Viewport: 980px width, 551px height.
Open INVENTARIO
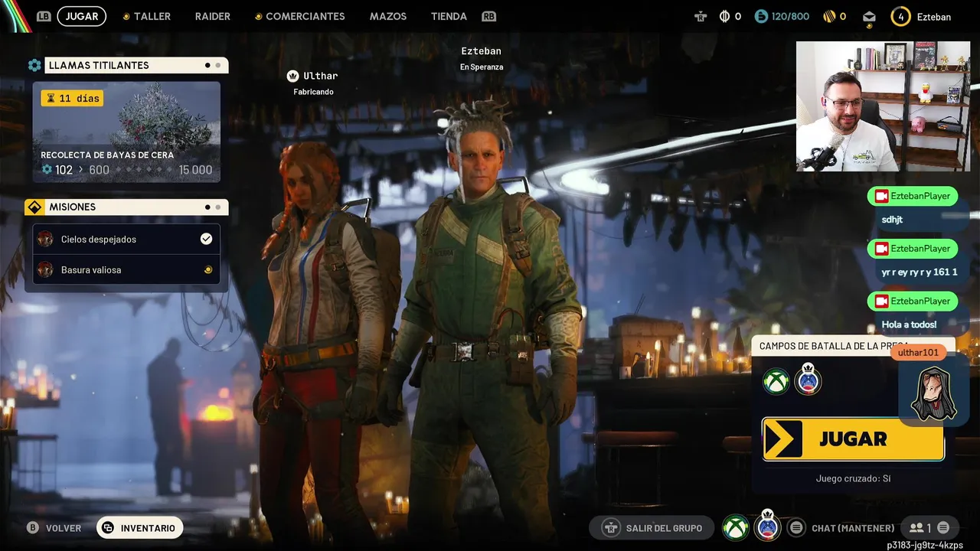tap(139, 528)
